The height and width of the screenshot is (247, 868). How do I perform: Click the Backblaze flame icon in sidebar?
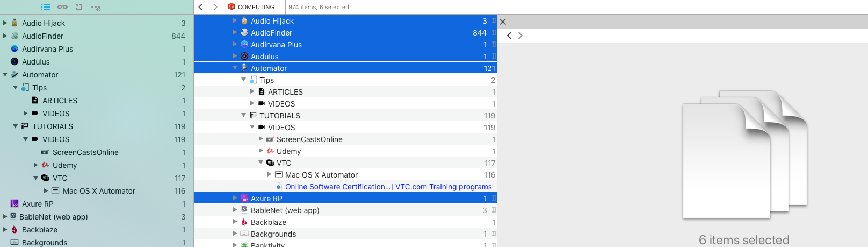15,230
